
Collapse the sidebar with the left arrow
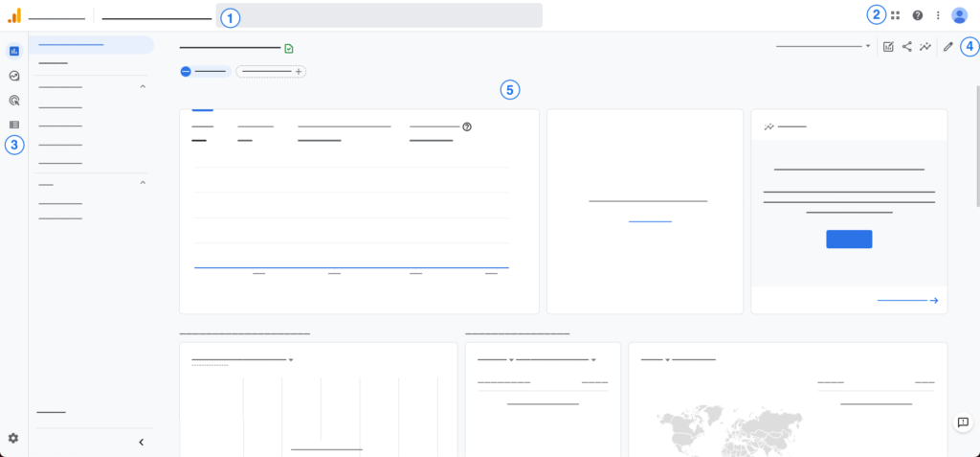pos(142,442)
